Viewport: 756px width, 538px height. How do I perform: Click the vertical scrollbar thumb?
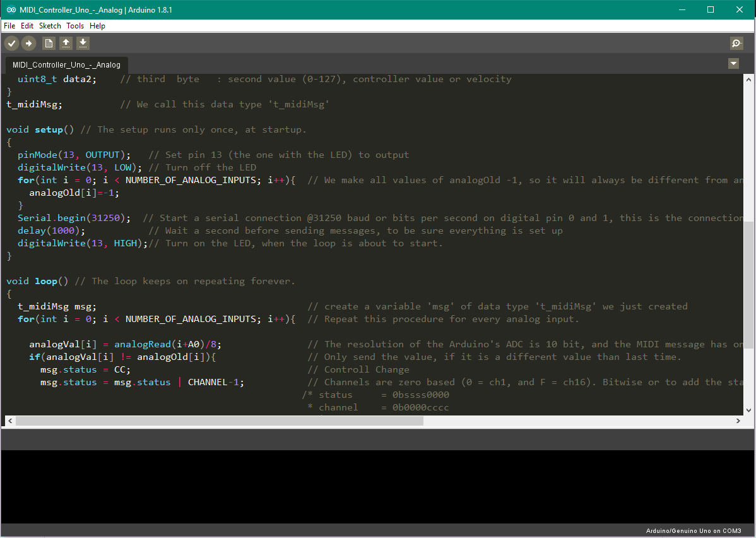coord(748,285)
